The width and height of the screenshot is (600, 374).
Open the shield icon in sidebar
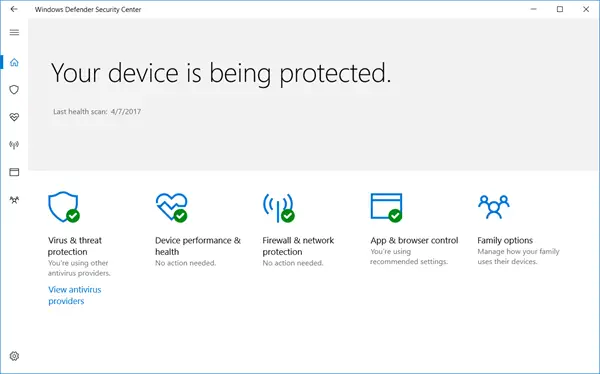(14, 90)
